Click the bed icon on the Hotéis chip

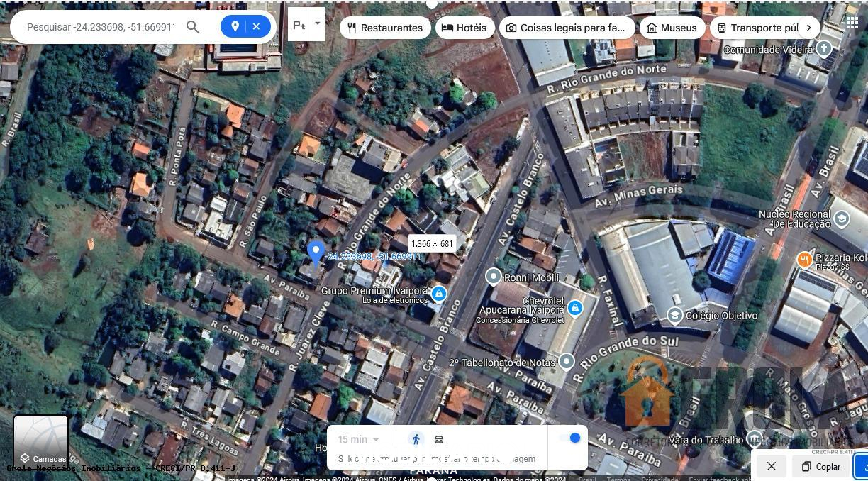click(447, 28)
